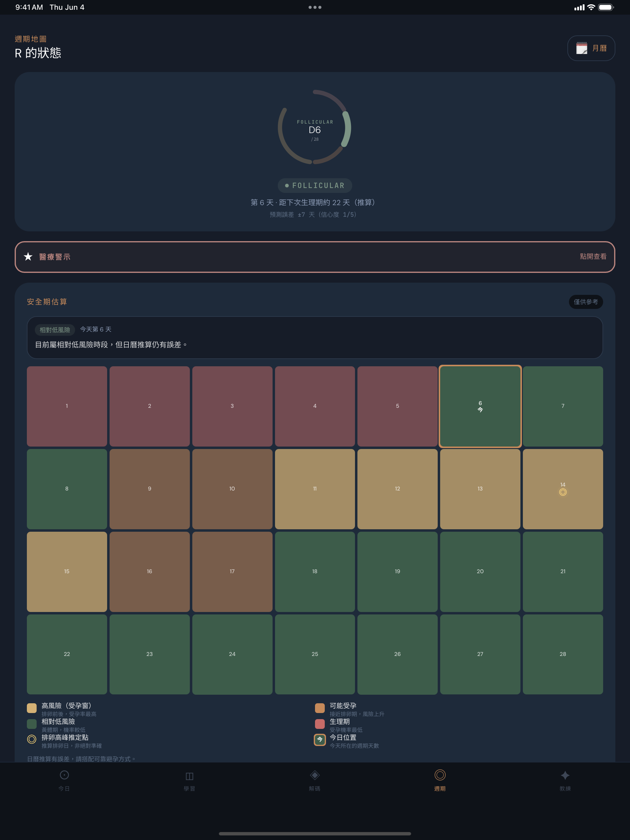Tap the 今日位置 legend icon
Viewport: 630px width, 840px height.
coord(320,740)
